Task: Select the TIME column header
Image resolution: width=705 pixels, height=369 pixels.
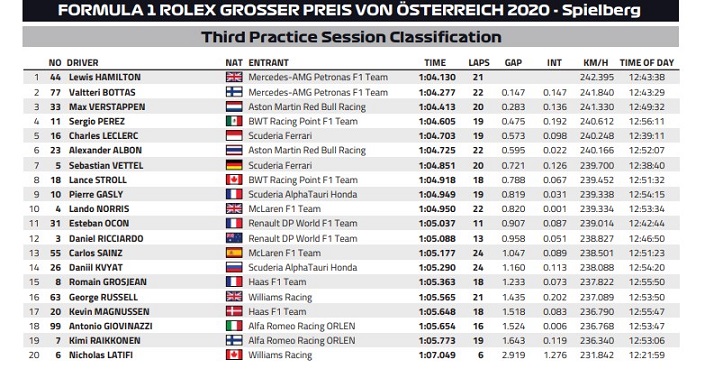Action: (435, 63)
